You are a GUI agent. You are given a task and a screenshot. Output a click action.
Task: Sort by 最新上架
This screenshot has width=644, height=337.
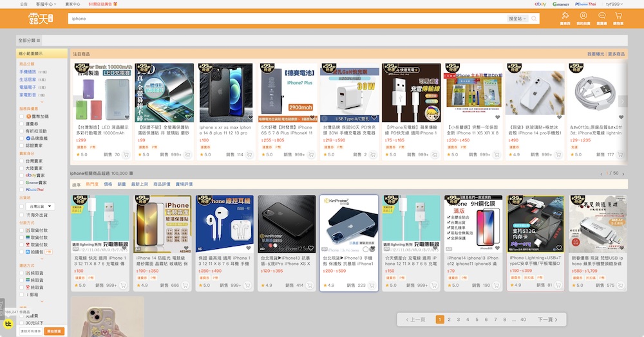[x=140, y=185]
